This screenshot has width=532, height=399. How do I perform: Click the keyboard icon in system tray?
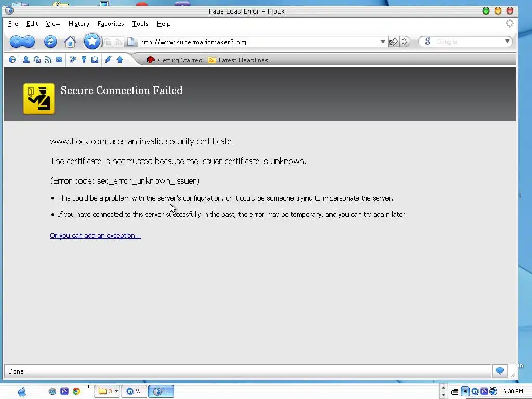pos(455,392)
